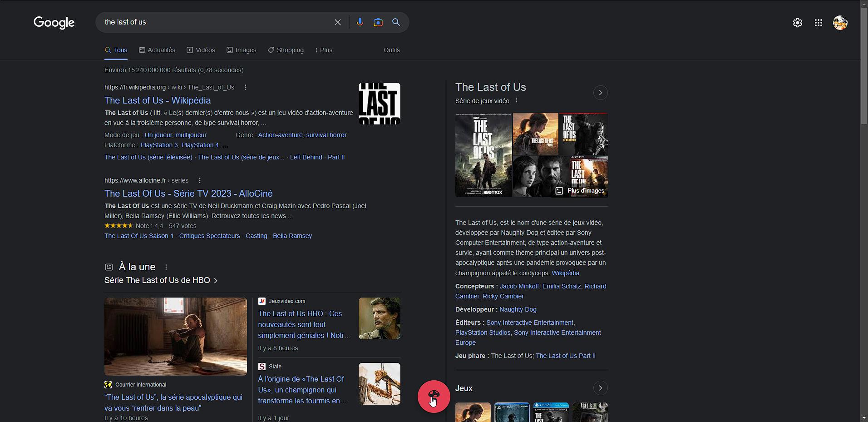Switch to the Images search tab
868x422 pixels.
(x=241, y=50)
